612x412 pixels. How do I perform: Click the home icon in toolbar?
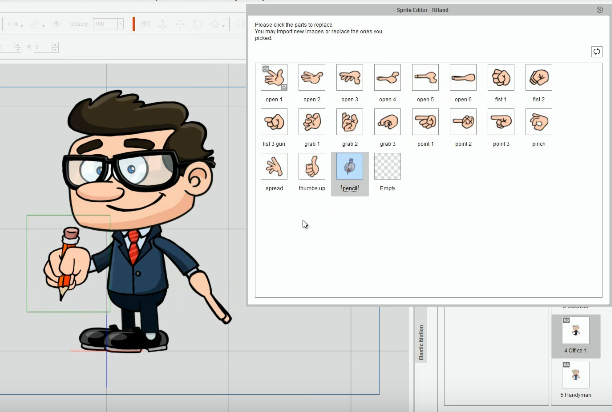[x=215, y=24]
